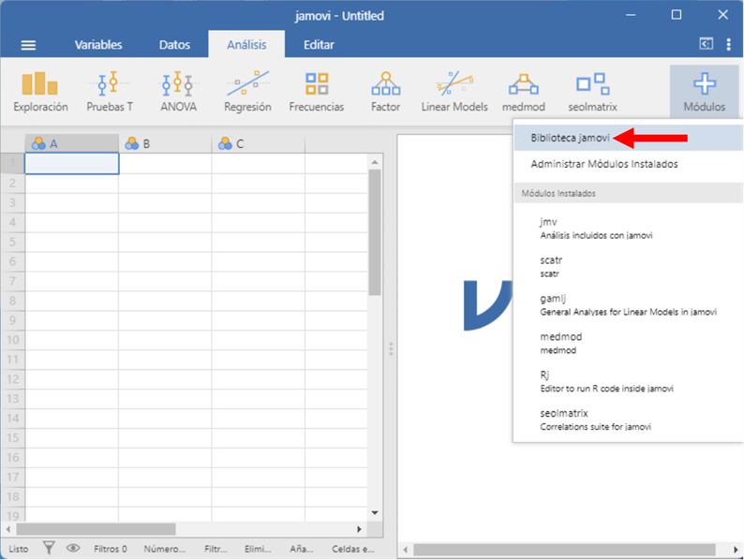Toggle the filter visibility eye icon
The height and width of the screenshot is (560, 744).
click(73, 549)
